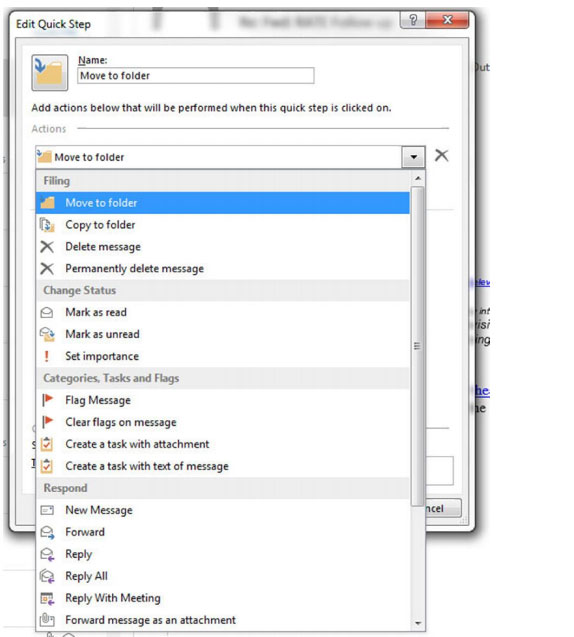
Task: Choose Clear flags on message action
Action: pyautogui.click(x=223, y=422)
